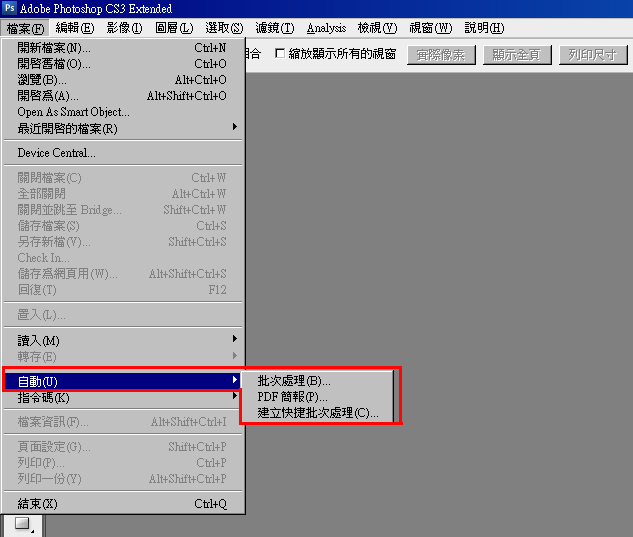Toggle 縮放顯示所有的視窗 checkbox
633x537 pixels.
pos(280,53)
